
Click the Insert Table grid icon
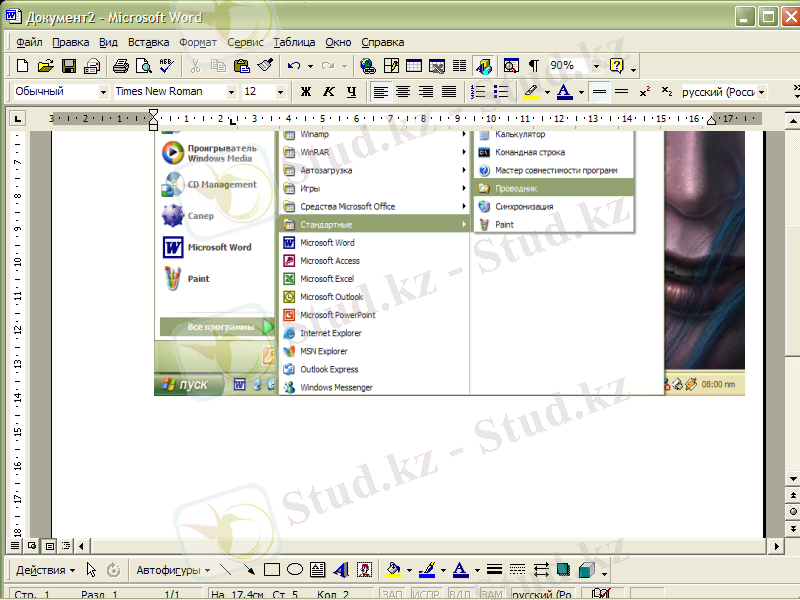(x=414, y=66)
